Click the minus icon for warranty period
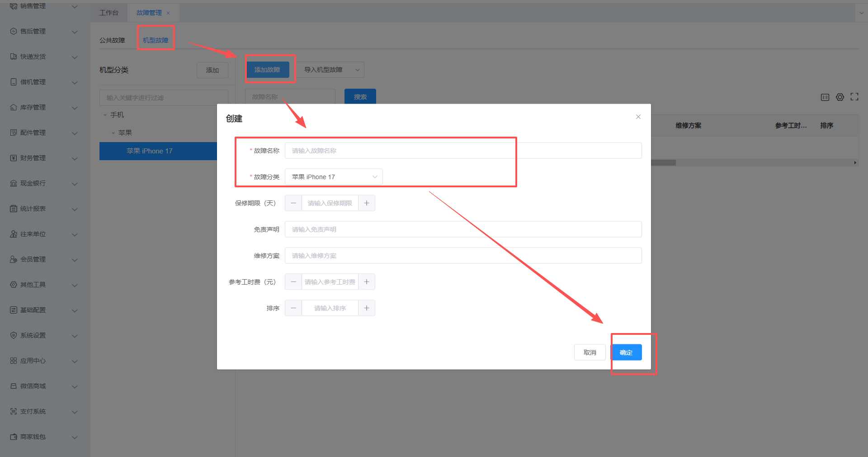This screenshot has width=868, height=457. 293,203
